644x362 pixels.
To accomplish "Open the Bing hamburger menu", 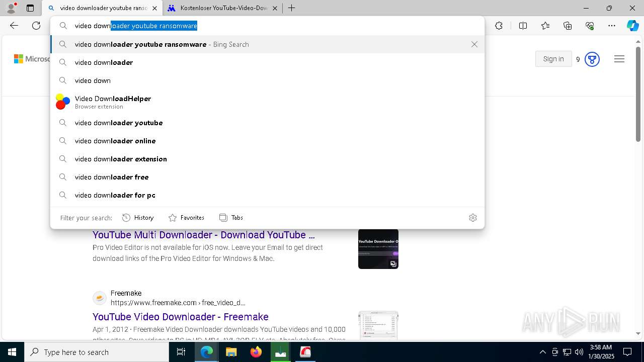I will [619, 59].
